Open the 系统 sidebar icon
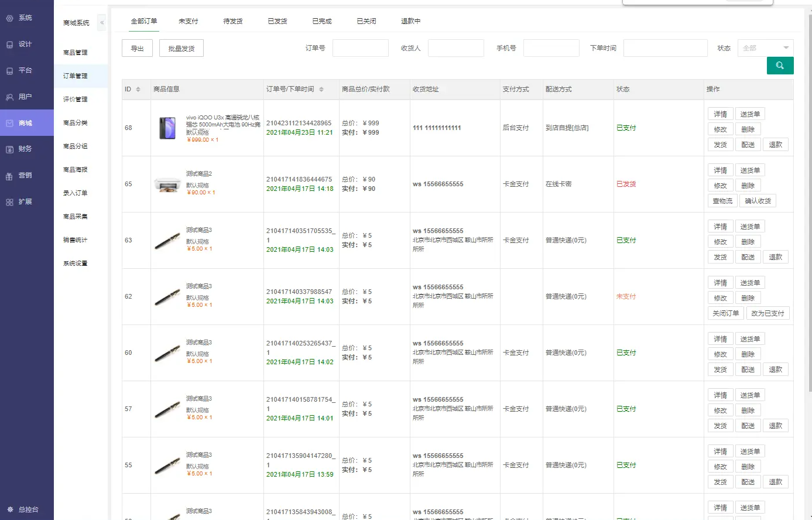 9,18
